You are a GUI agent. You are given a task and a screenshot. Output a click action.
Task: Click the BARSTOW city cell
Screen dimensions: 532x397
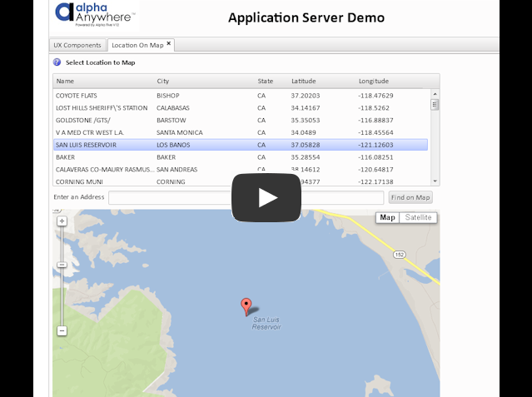[172, 120]
